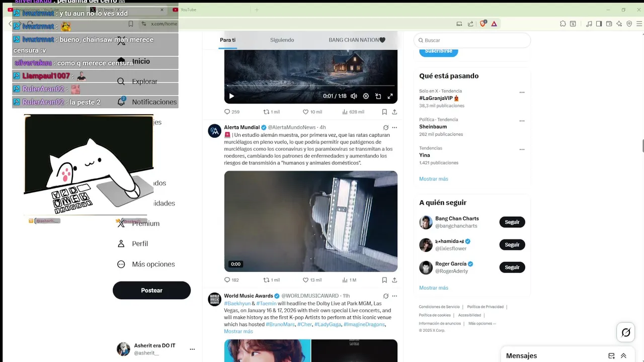Repost the Alerta Mundial post
The width and height of the screenshot is (644, 362).
coord(271,280)
